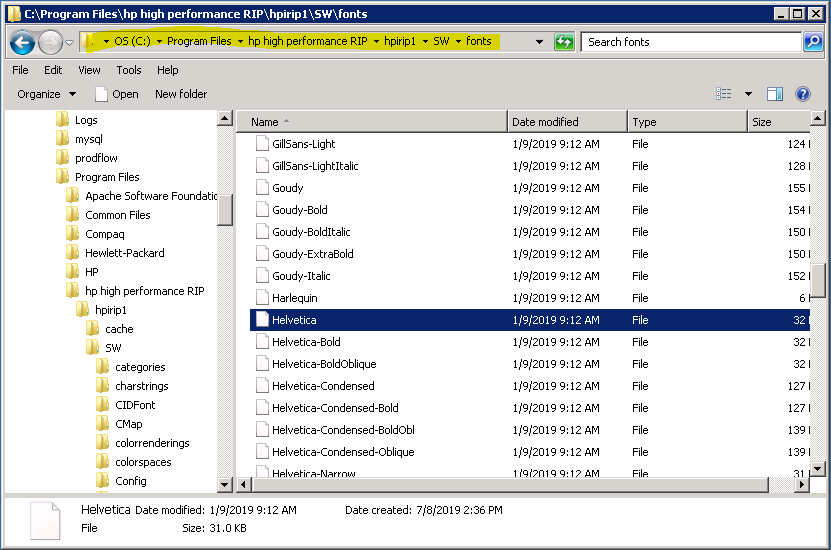The image size is (831, 550).
Task: Click the Goudy-BoldItalic file icon
Action: [x=262, y=232]
